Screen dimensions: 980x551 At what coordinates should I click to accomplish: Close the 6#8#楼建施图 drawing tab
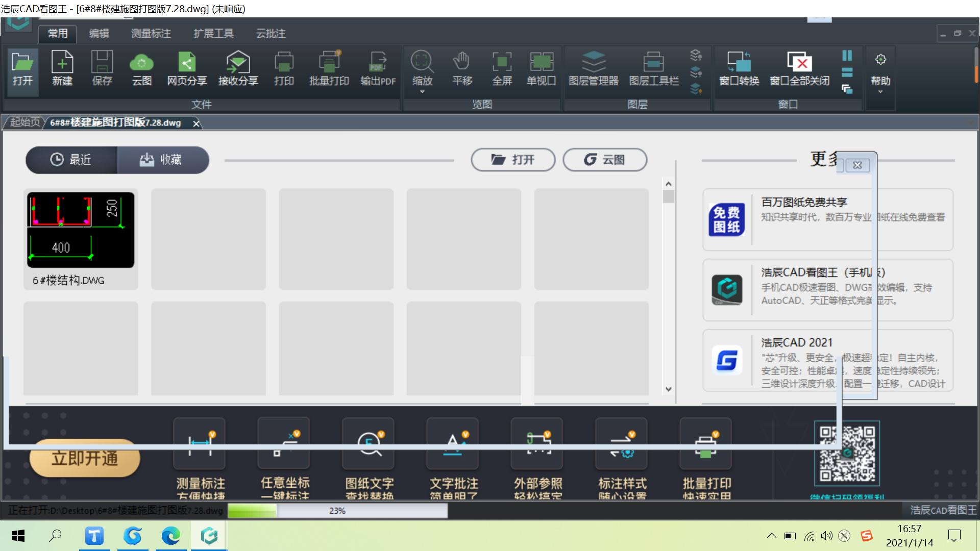(x=196, y=123)
